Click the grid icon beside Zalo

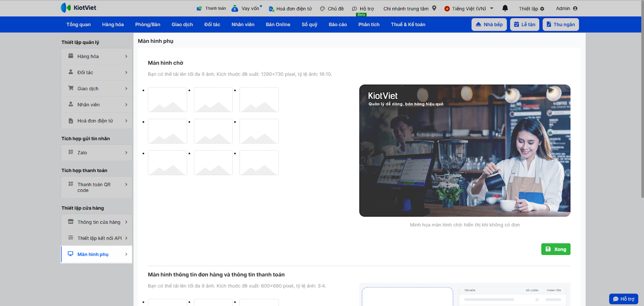pos(71,152)
